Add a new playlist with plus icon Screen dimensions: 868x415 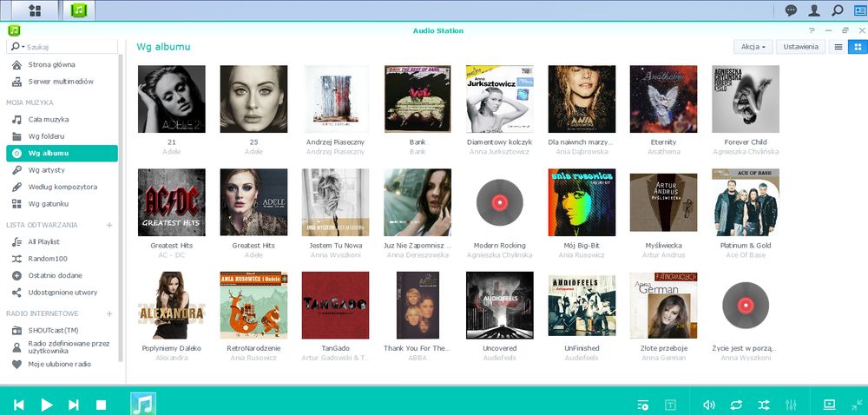(x=109, y=225)
